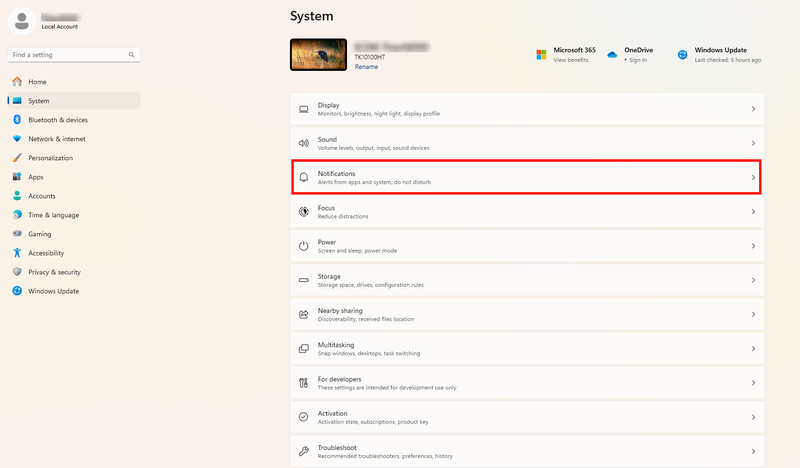800x468 pixels.
Task: Click the Sound speaker icon
Action: coord(304,143)
